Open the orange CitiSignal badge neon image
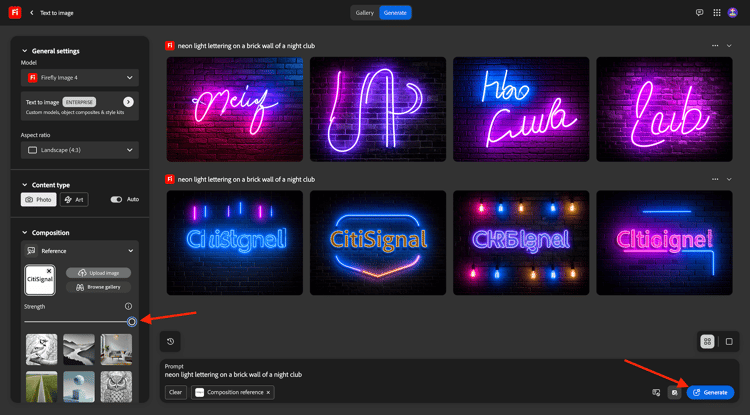 point(378,243)
